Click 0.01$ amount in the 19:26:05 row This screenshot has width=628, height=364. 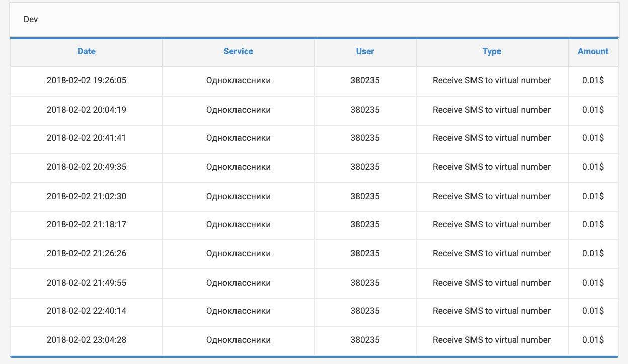coord(593,80)
